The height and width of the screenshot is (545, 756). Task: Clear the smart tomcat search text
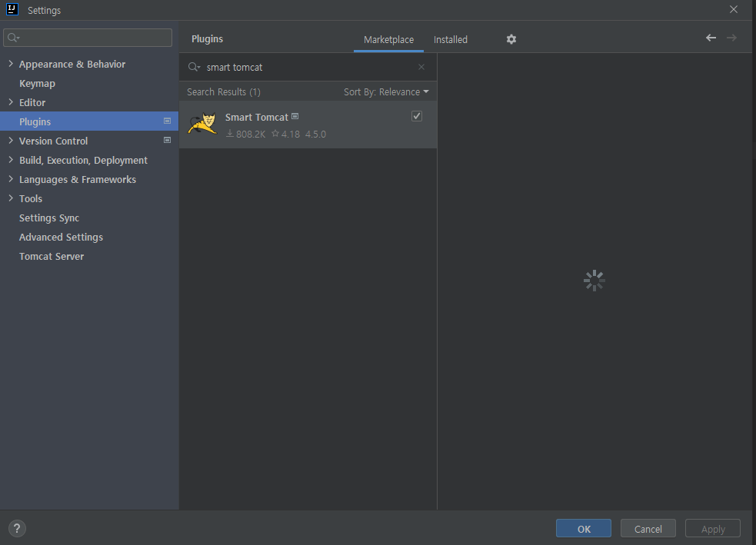pyautogui.click(x=421, y=67)
